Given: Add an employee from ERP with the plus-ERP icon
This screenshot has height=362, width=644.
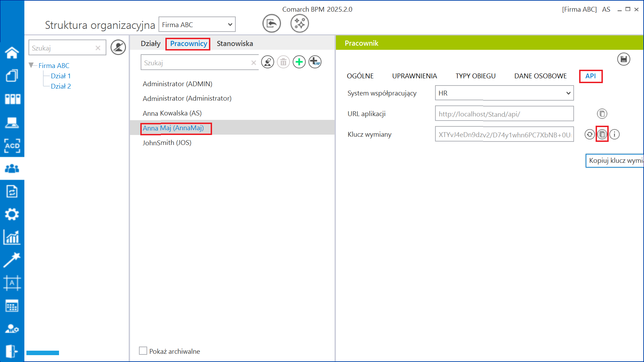Looking at the screenshot, I should [x=315, y=62].
